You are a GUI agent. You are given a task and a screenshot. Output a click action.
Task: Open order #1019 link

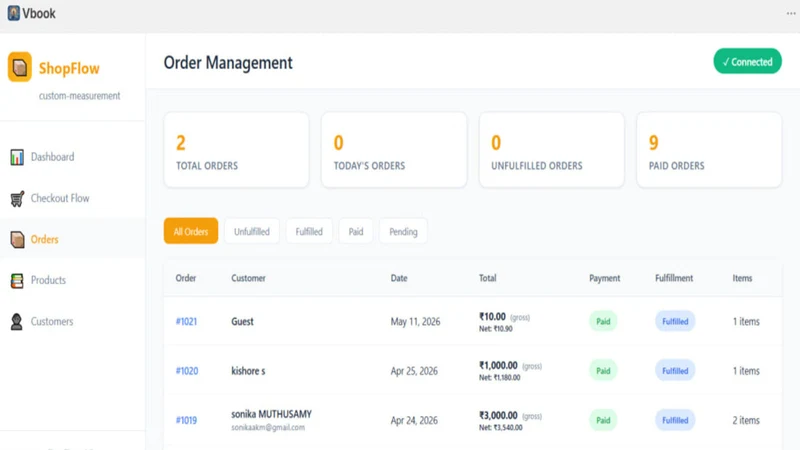(186, 420)
